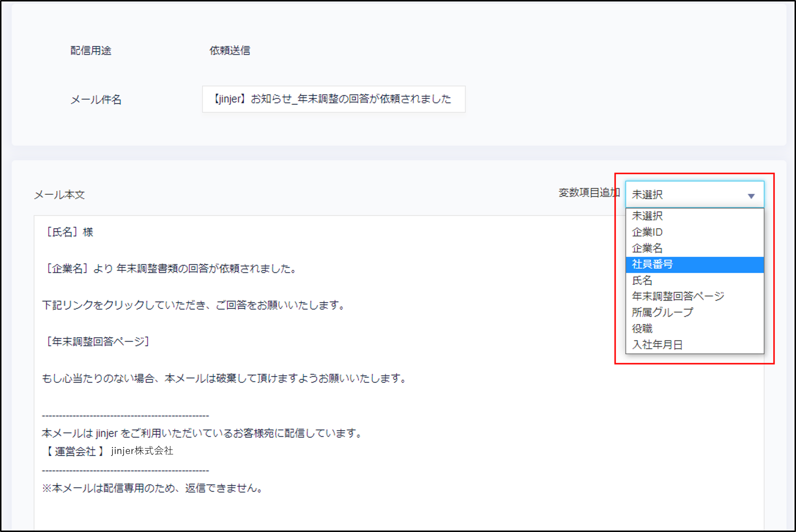The image size is (796, 532).
Task: Select 役職 from the dropdown list
Action: tap(642, 328)
